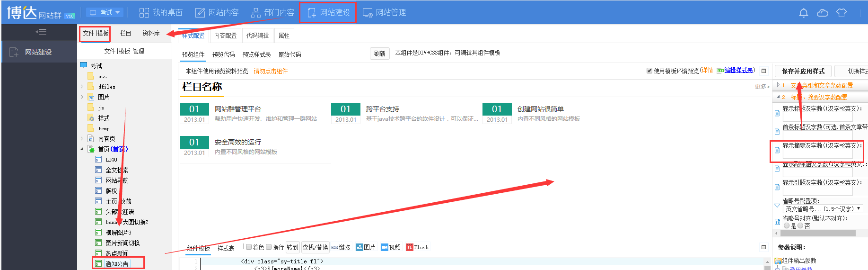This screenshot has width=868, height=270.
Task: Open the 编辑样式表 link
Action: point(738,71)
